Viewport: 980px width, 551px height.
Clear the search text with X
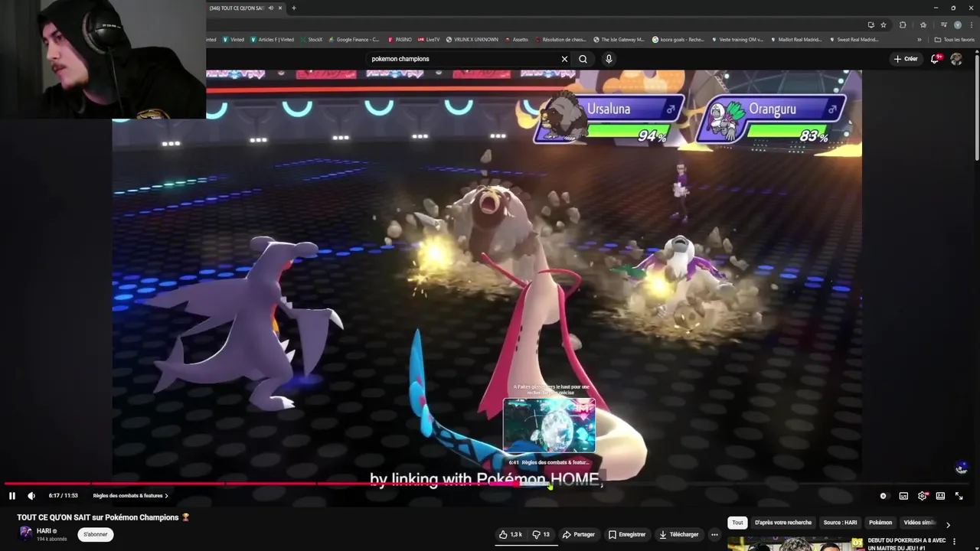pos(564,59)
